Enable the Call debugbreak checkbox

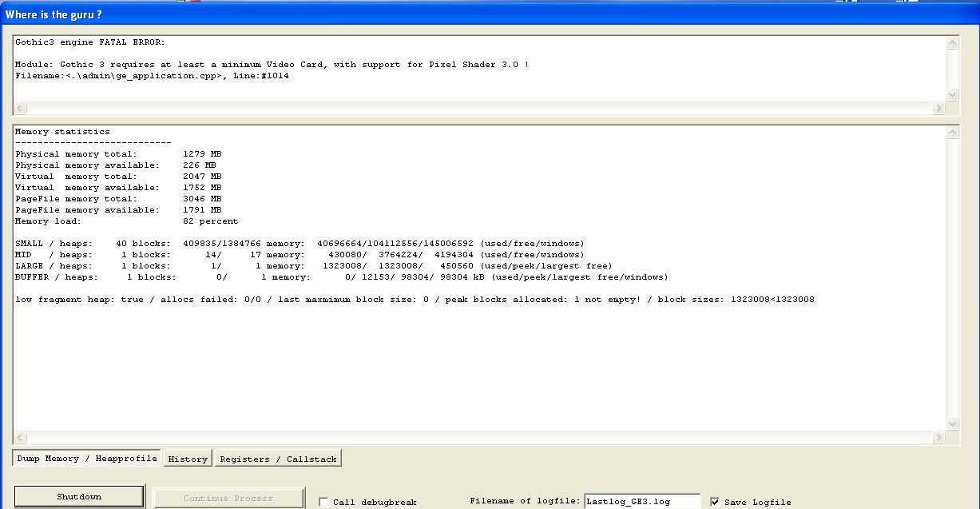tap(323, 502)
